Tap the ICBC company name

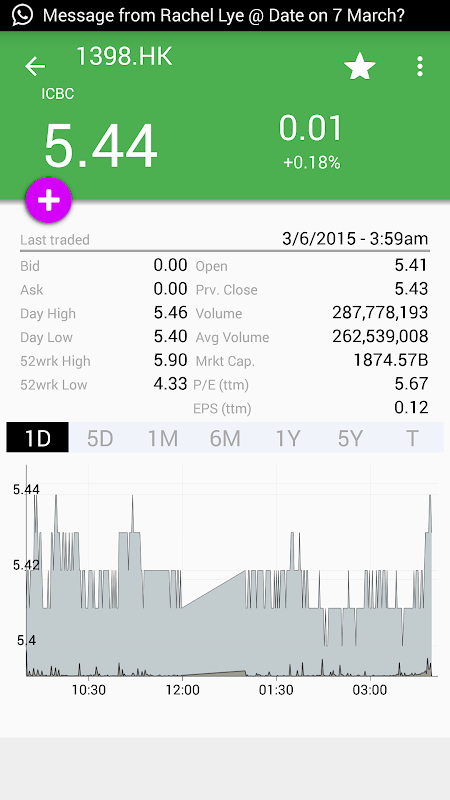(x=58, y=94)
